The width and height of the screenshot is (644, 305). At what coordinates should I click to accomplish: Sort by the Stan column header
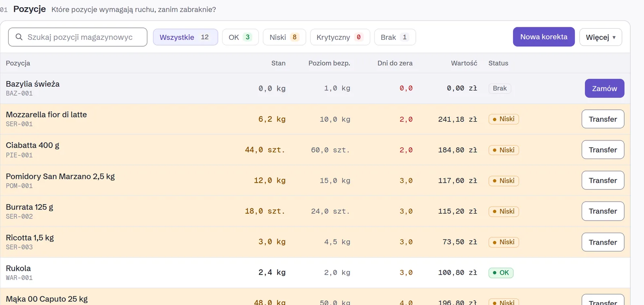coord(278,63)
